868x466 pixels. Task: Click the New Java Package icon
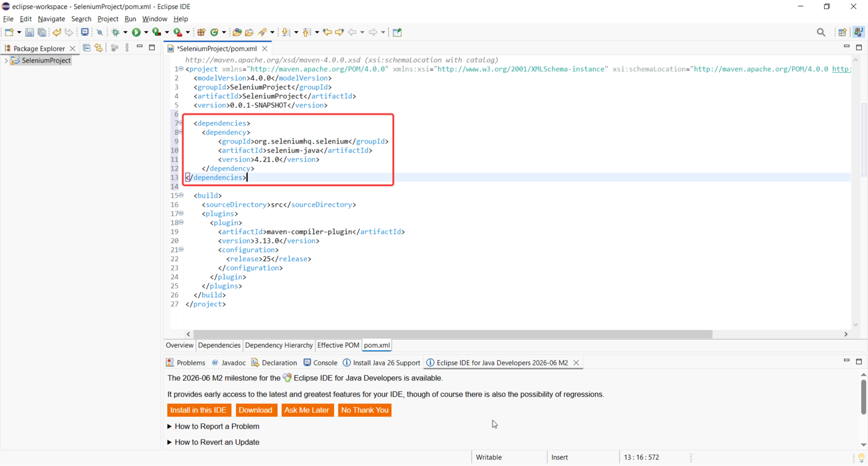201,32
